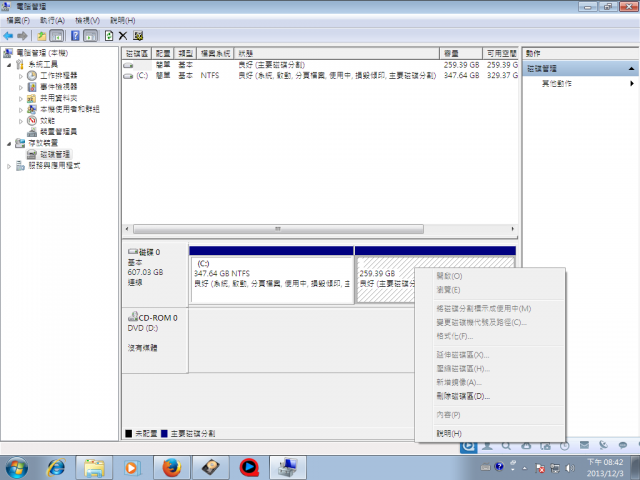Viewport: 640px width, 480px height.
Task: Open the 檢視(V) menu
Action: 87,20
